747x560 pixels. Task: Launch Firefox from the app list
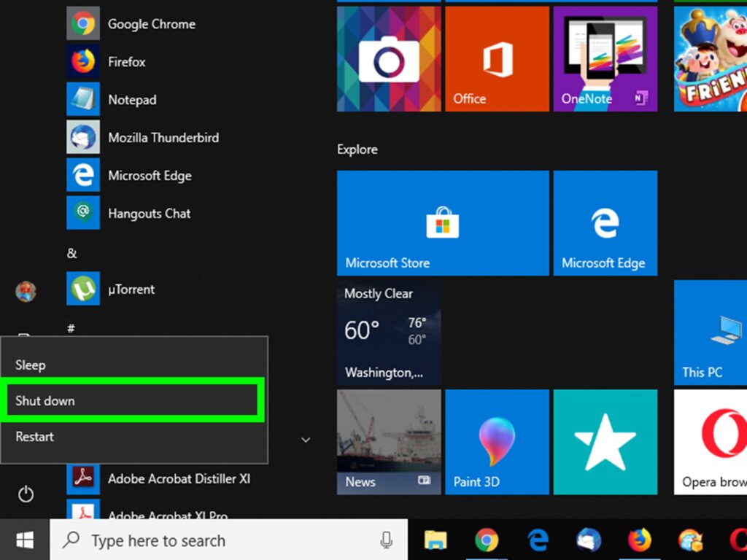point(126,62)
